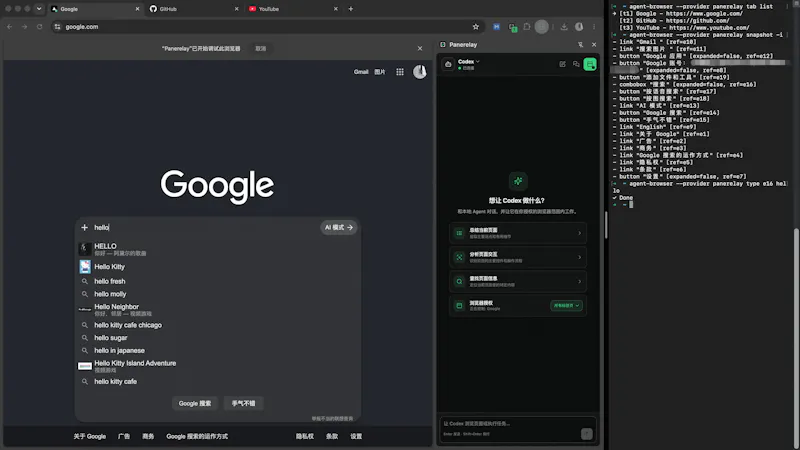The height and width of the screenshot is (450, 800).
Task: Click the I'm Feeling Lucky button
Action: [243, 404]
